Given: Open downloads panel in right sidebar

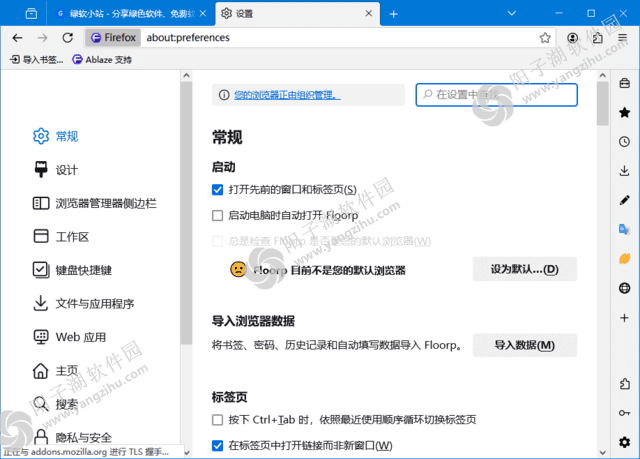Looking at the screenshot, I should coord(624,171).
